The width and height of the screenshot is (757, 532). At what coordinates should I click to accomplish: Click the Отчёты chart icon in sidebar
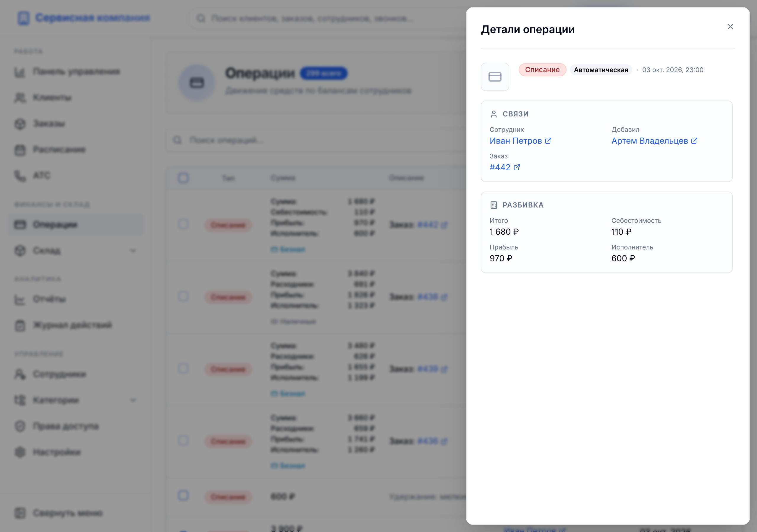click(20, 299)
